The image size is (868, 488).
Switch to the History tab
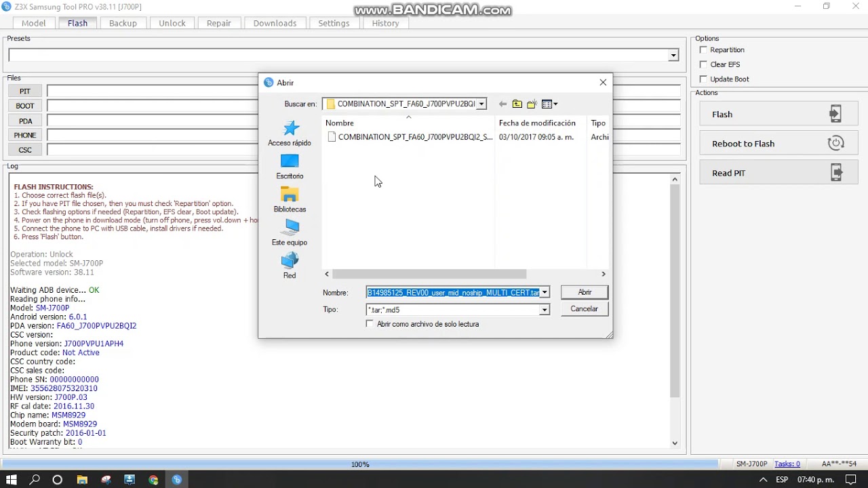(385, 23)
